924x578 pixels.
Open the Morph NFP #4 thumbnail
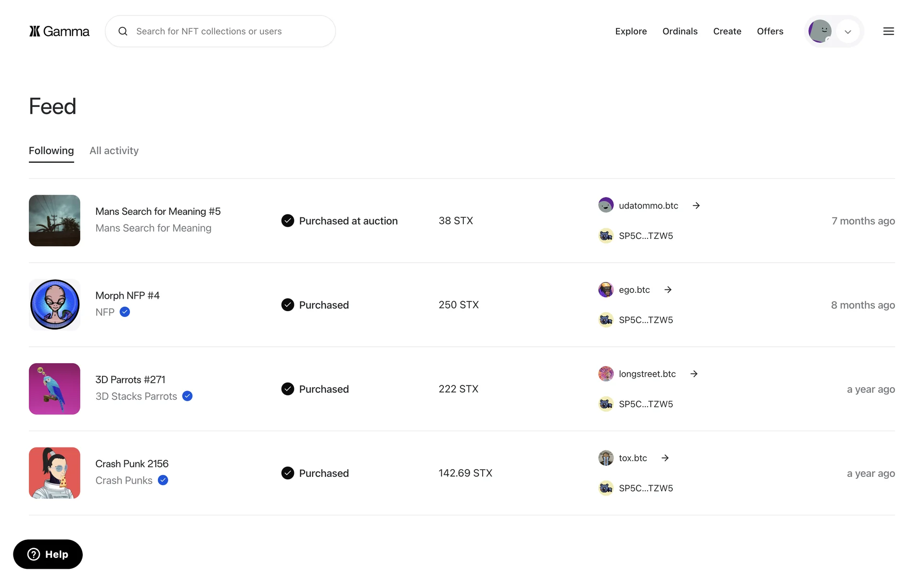pyautogui.click(x=54, y=304)
